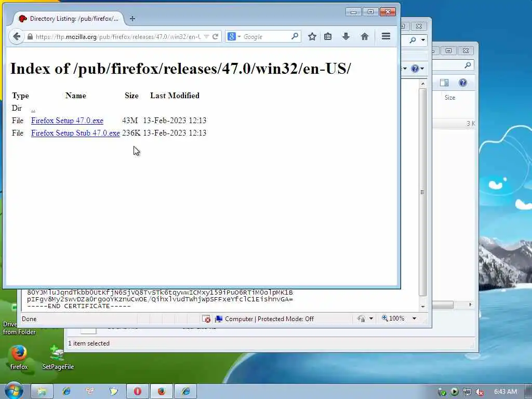The width and height of the screenshot is (532, 399).
Task: Click the 43M size cell
Action: click(x=129, y=121)
